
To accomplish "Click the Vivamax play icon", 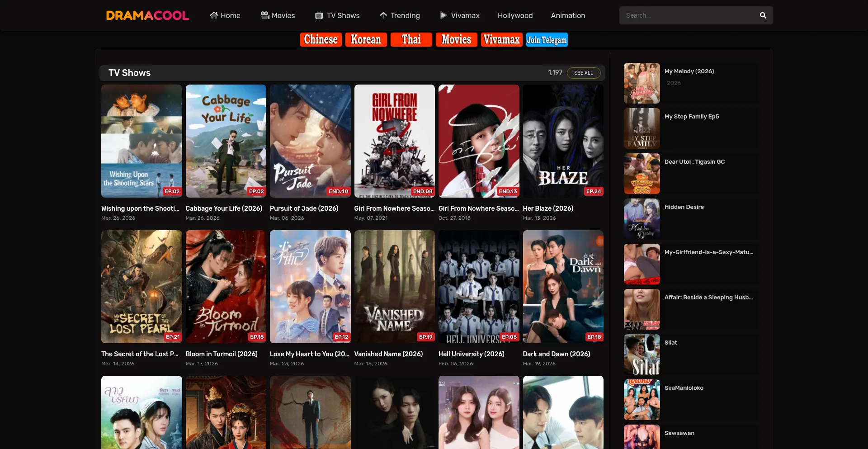I will click(x=443, y=15).
